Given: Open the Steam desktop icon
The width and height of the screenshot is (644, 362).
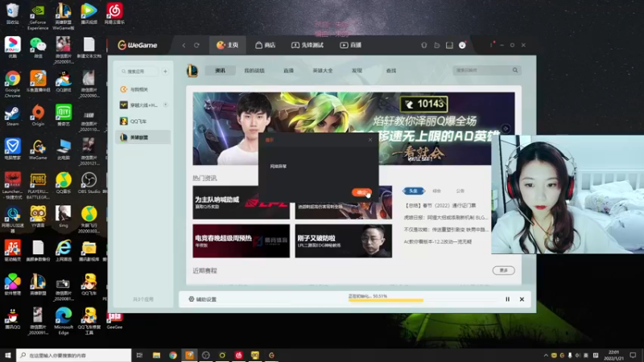Looking at the screenshot, I should tap(12, 116).
